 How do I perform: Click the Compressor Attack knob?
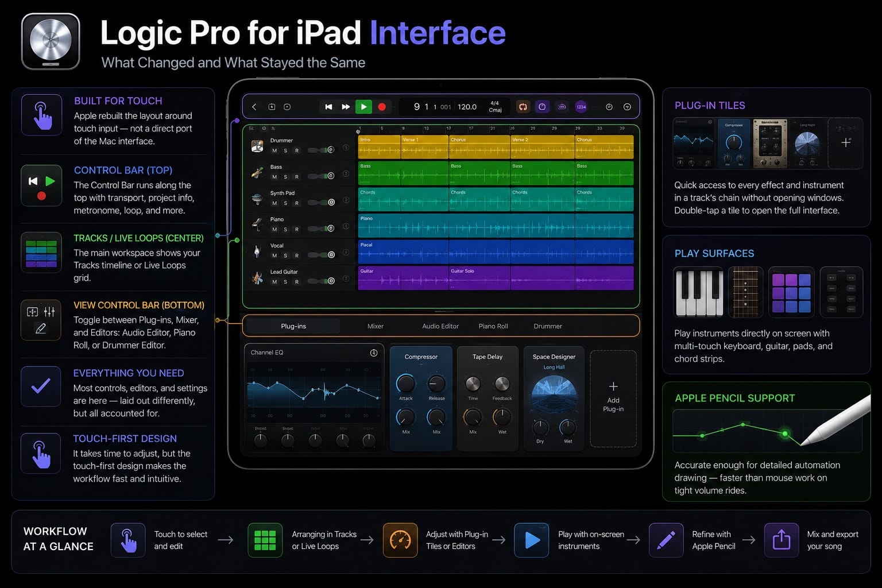pos(406,384)
